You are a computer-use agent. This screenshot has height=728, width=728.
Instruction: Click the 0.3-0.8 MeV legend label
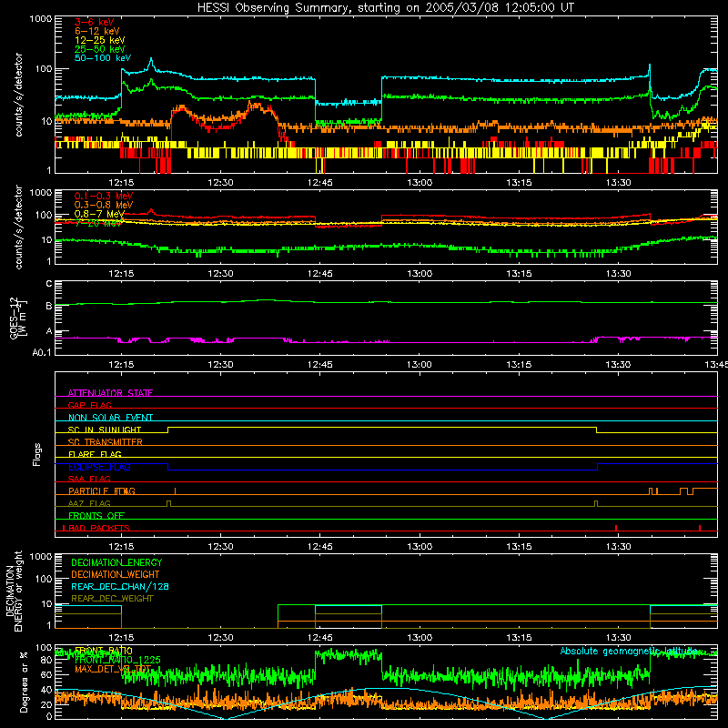click(x=104, y=205)
